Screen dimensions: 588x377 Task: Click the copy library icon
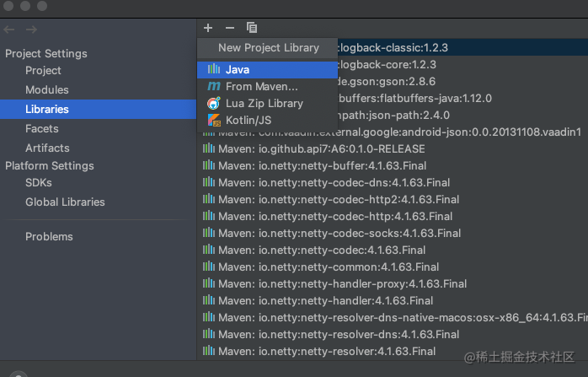(x=252, y=28)
